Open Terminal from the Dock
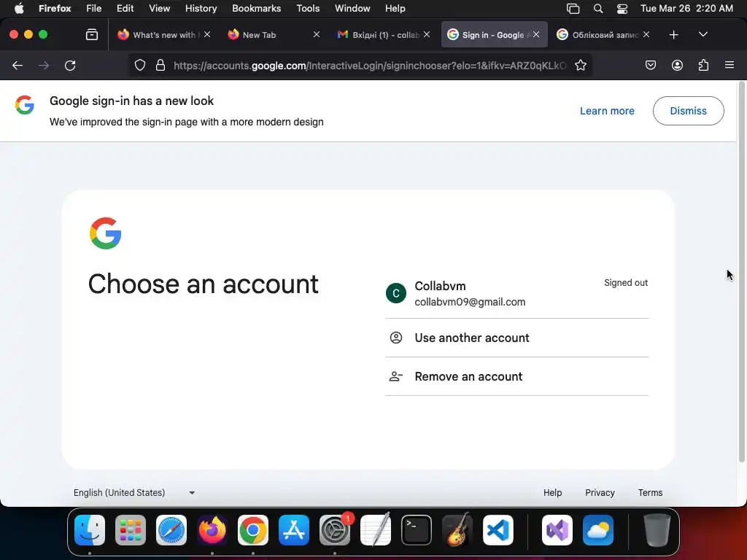 (x=417, y=530)
